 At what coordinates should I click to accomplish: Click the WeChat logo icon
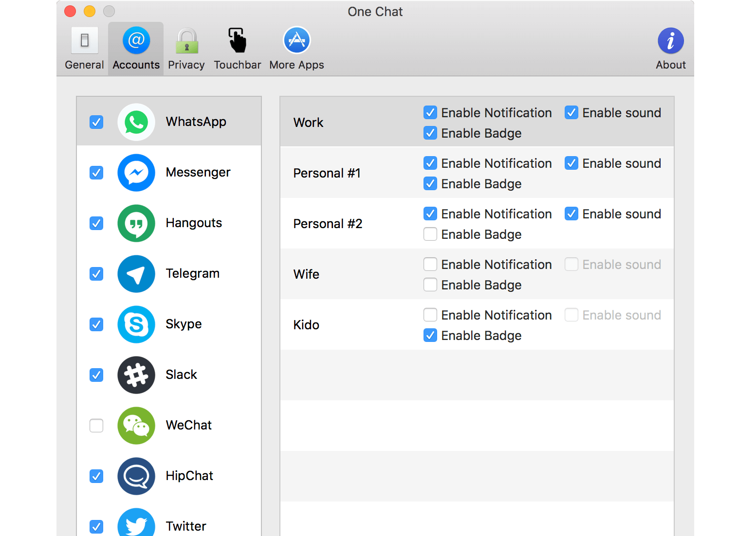point(136,426)
